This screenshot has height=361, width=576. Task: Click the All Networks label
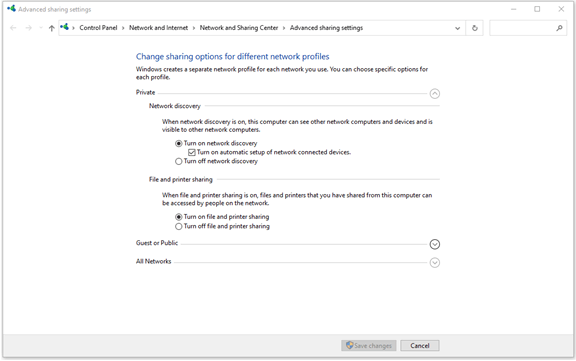click(x=154, y=261)
